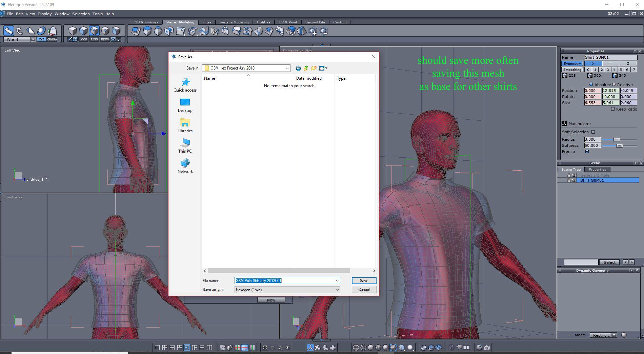The image size is (644, 354).
Task: Open the File menu
Action: point(10,14)
